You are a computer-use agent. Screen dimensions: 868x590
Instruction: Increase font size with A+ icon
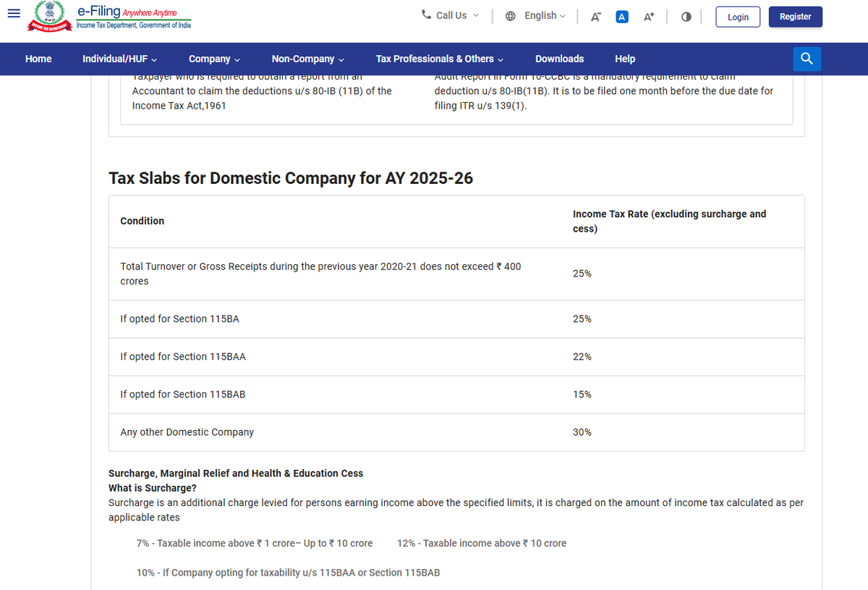649,17
